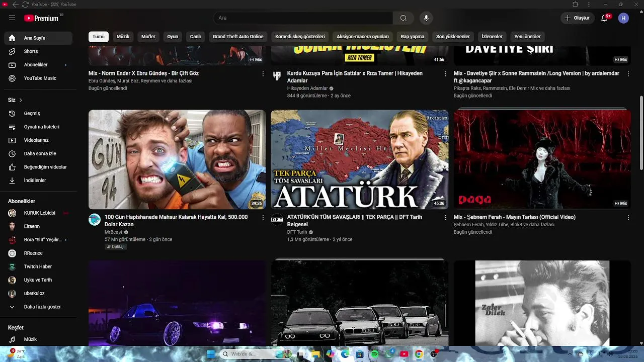Viewport: 644px width, 362px height.
Task: Open Geçmiş history page
Action: [38, 114]
